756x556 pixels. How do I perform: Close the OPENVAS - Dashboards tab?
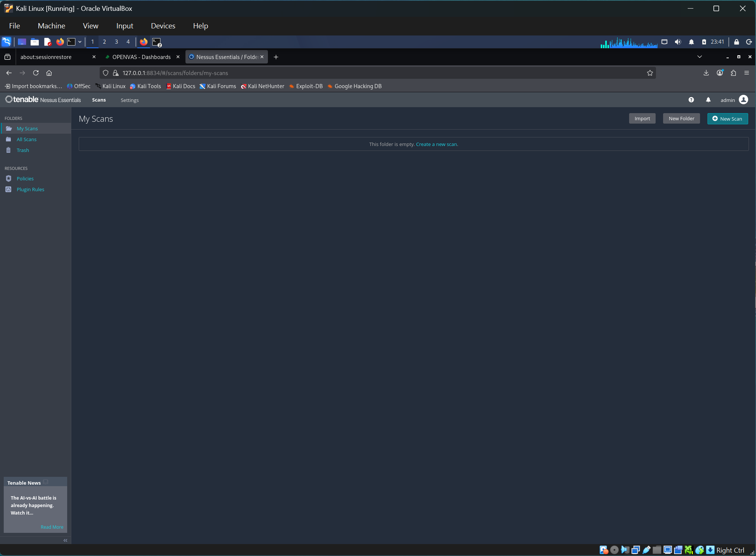click(178, 57)
